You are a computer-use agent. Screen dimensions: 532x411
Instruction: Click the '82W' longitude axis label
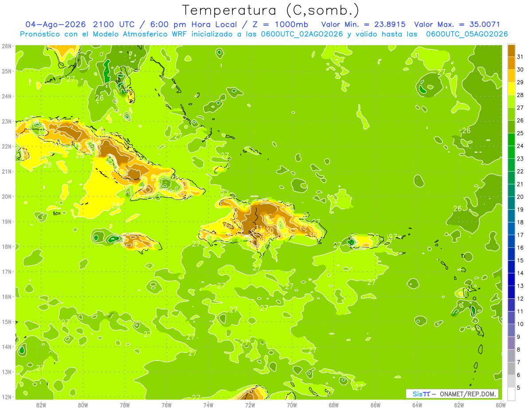[41, 405]
